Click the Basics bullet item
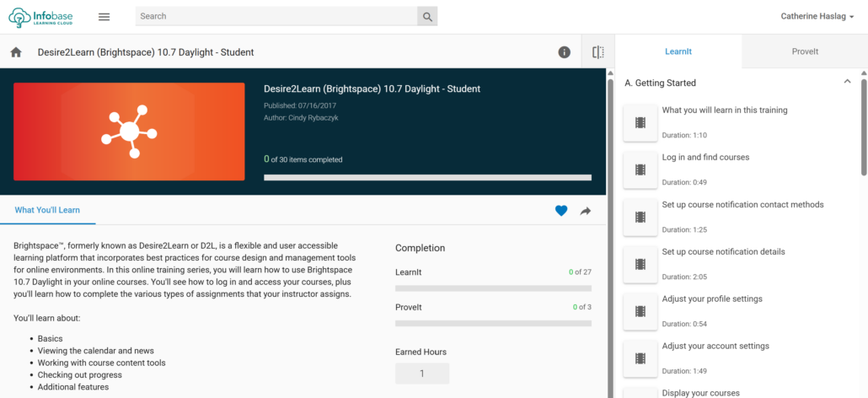Screen dimensions: 868x398 (x=50, y=339)
